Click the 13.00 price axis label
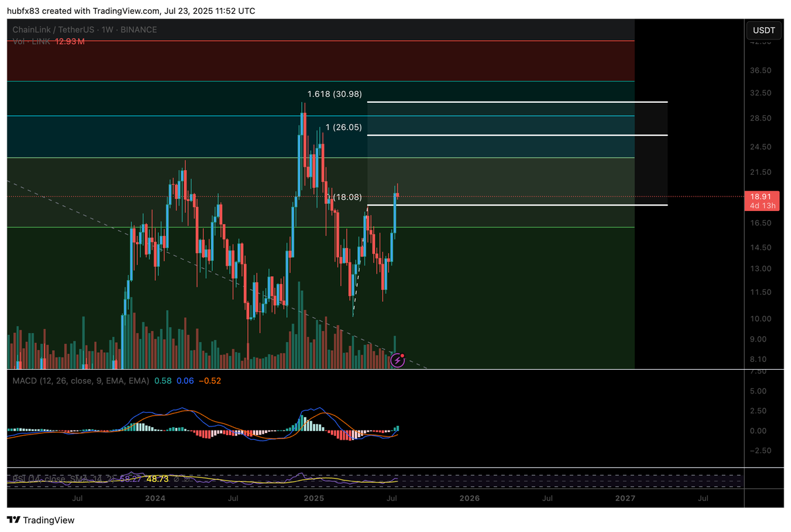 click(761, 268)
